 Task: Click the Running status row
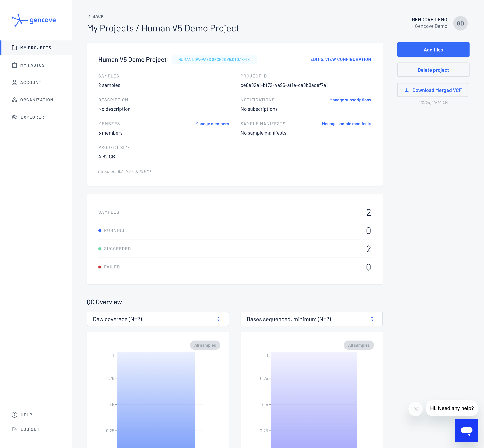click(234, 230)
